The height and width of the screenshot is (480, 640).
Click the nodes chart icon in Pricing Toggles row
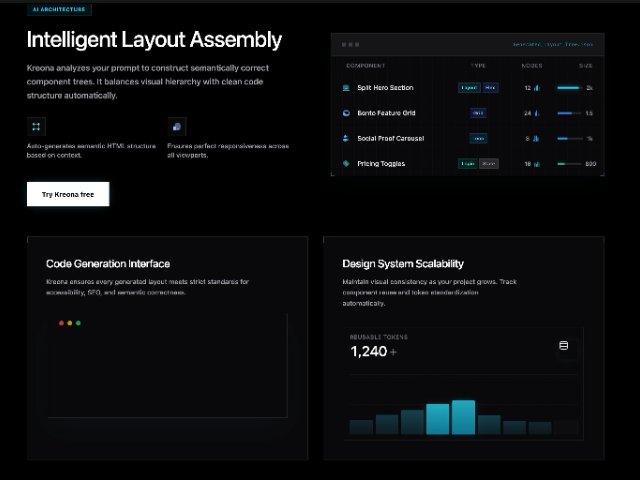[x=537, y=163]
